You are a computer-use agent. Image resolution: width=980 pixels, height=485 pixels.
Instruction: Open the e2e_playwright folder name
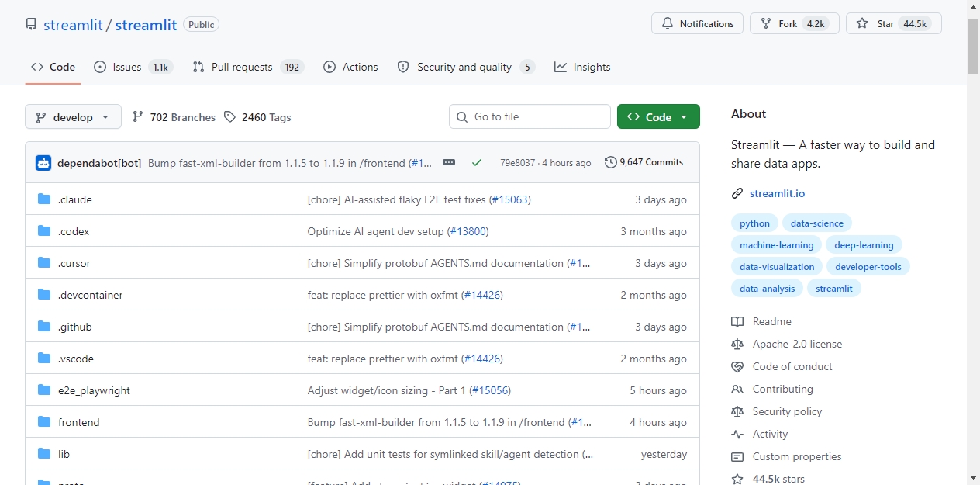94,390
